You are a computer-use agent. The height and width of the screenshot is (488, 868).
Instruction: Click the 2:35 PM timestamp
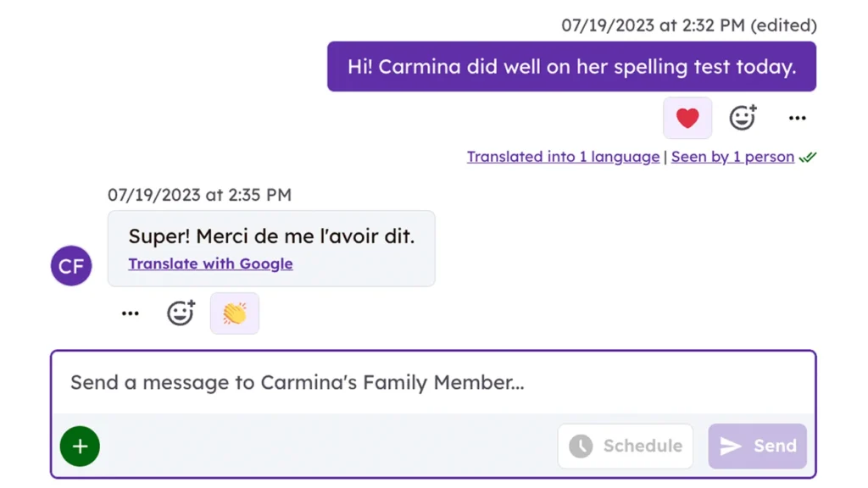pyautogui.click(x=199, y=195)
